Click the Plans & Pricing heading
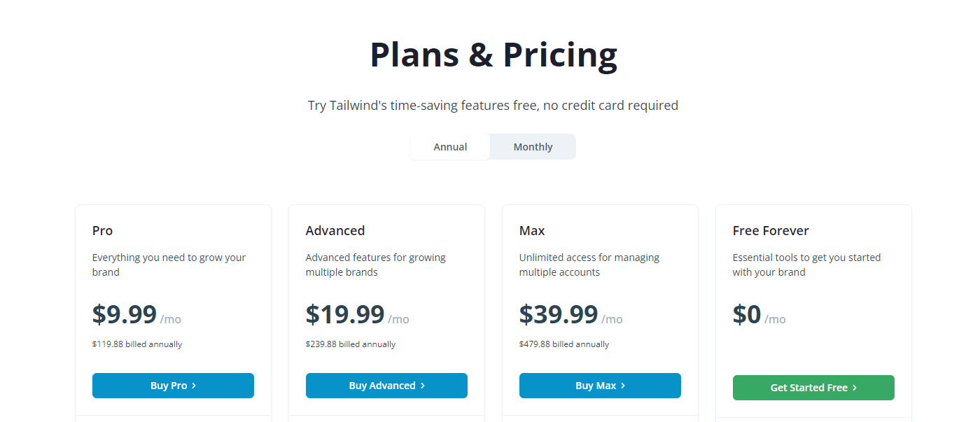Viewport: 980px width, 422px height. 493,55
